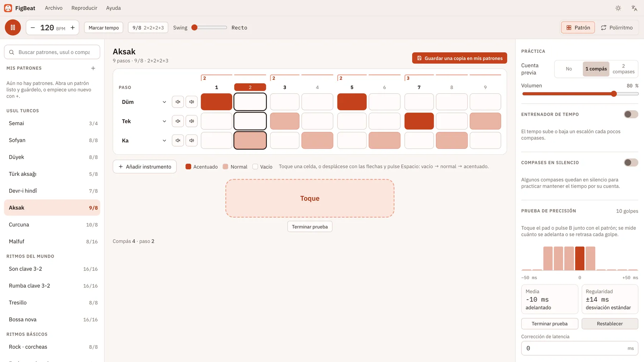Open the Ayuda menu

(x=113, y=8)
